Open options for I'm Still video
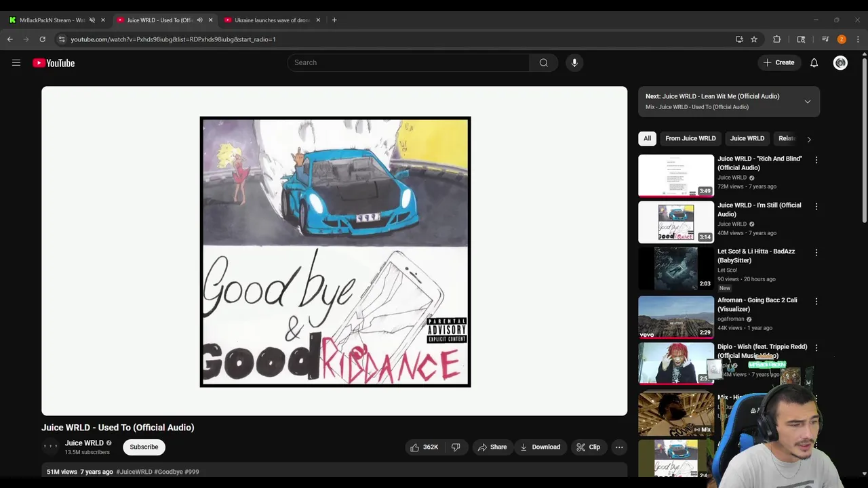868x488 pixels. tap(816, 206)
